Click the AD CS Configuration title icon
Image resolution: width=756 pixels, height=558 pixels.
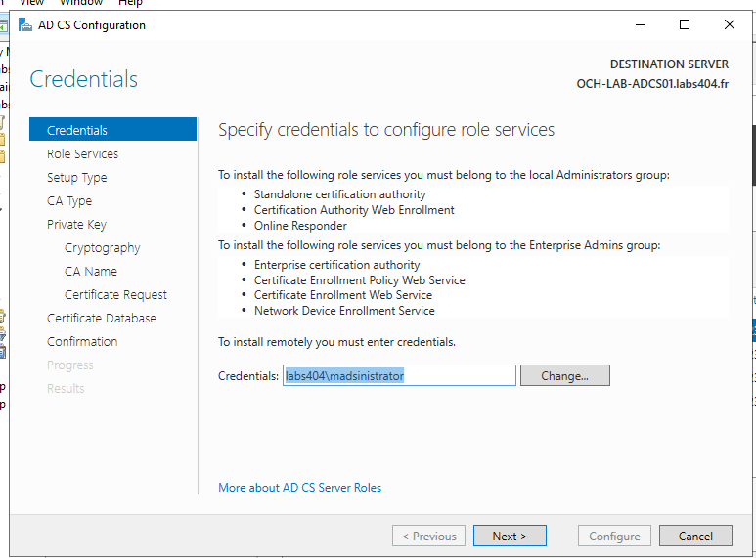pos(25,25)
